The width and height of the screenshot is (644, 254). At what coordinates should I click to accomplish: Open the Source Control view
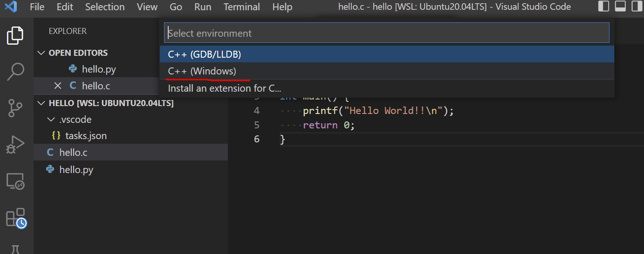click(15, 108)
